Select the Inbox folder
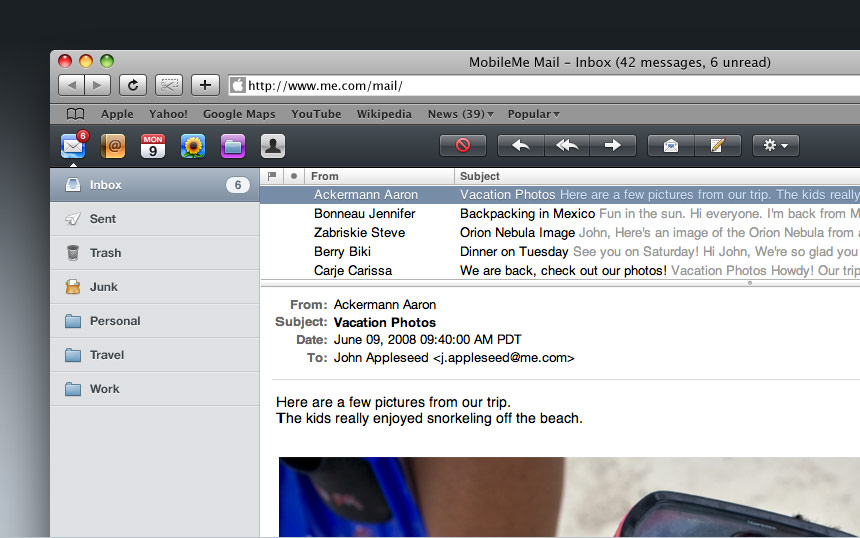Image resolution: width=860 pixels, height=538 pixels. pyautogui.click(x=155, y=185)
